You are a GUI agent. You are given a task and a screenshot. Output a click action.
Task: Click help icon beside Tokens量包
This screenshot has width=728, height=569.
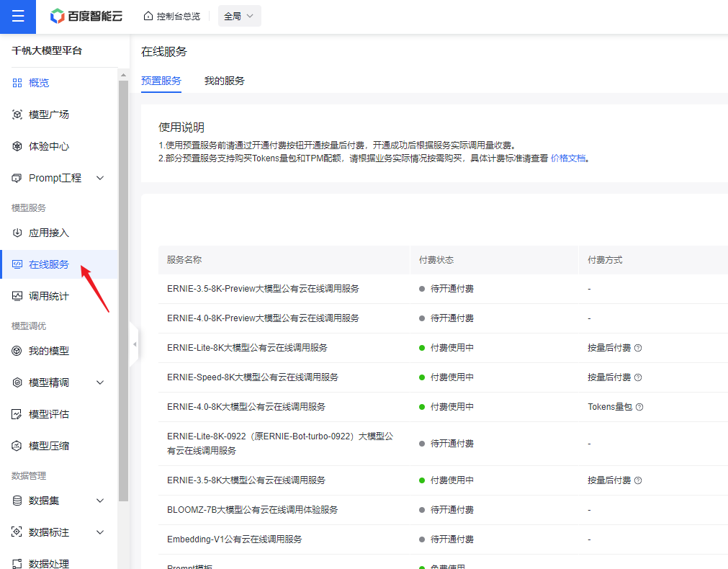(639, 407)
